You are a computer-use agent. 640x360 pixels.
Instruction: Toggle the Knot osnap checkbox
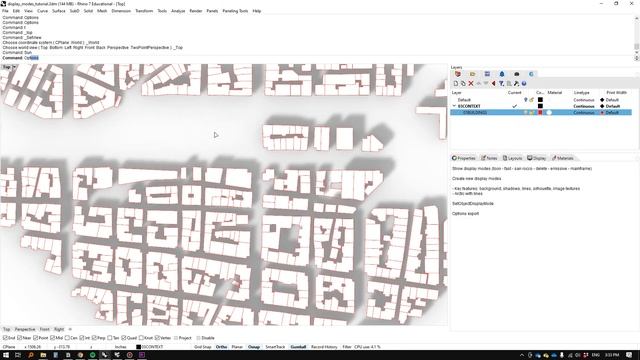tap(141, 338)
